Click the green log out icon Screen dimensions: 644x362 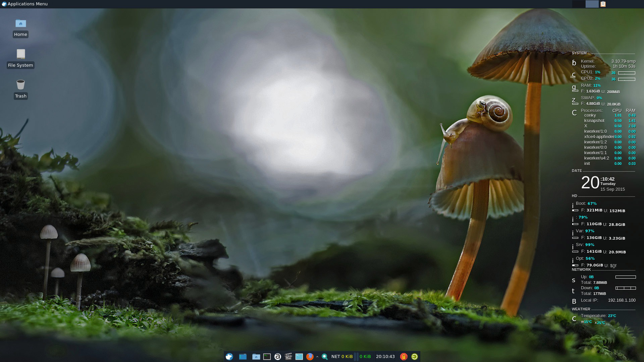(x=415, y=357)
